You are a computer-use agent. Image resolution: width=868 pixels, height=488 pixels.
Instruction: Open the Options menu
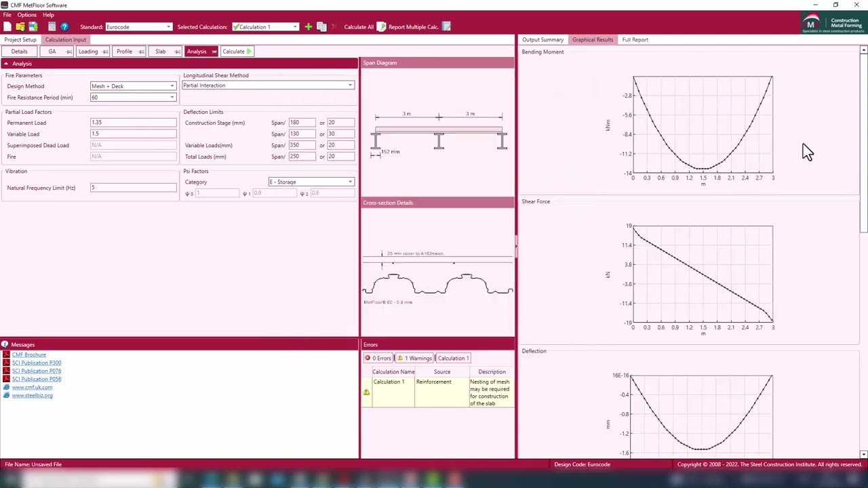pyautogui.click(x=26, y=14)
